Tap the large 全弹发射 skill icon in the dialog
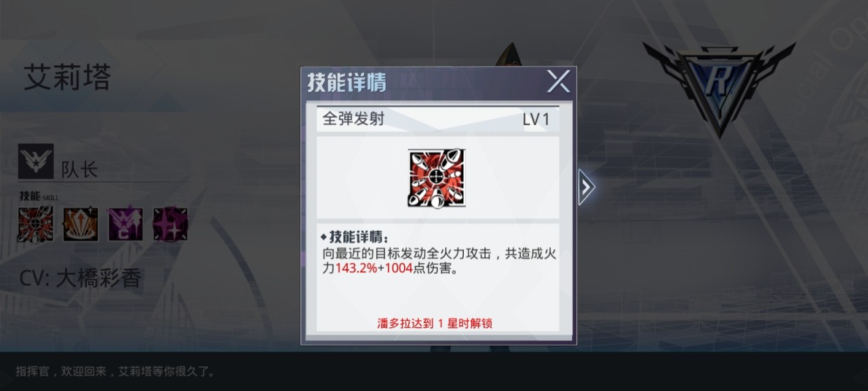 click(437, 179)
